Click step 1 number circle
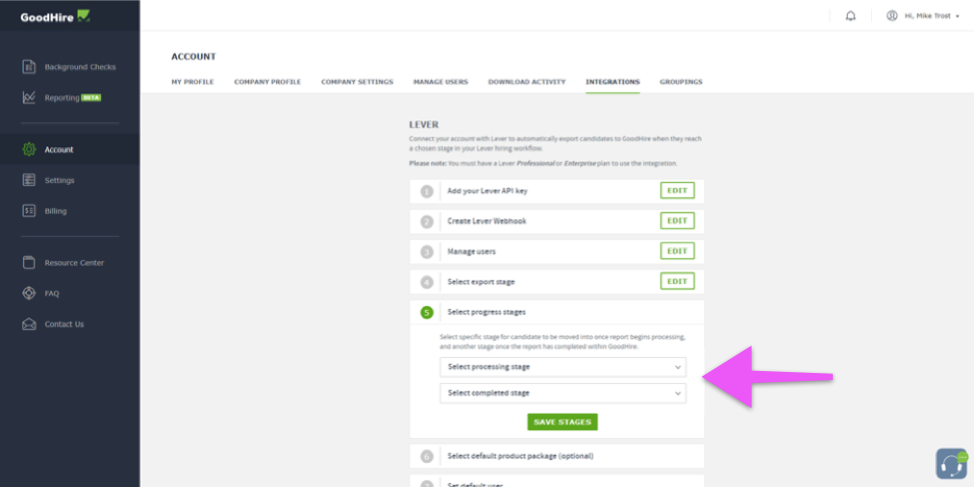Screen dimensions: 974x487 coord(427,191)
